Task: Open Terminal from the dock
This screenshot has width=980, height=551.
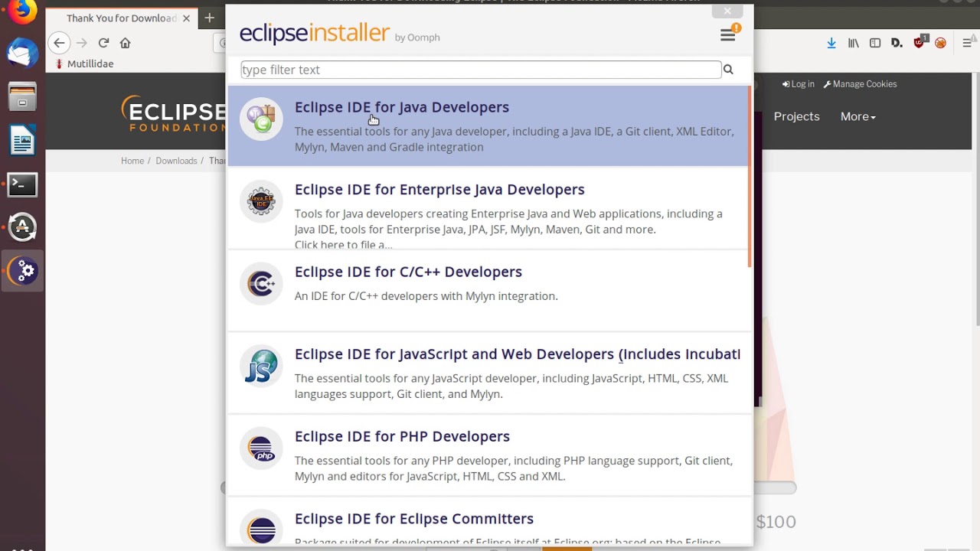Action: pyautogui.click(x=22, y=184)
